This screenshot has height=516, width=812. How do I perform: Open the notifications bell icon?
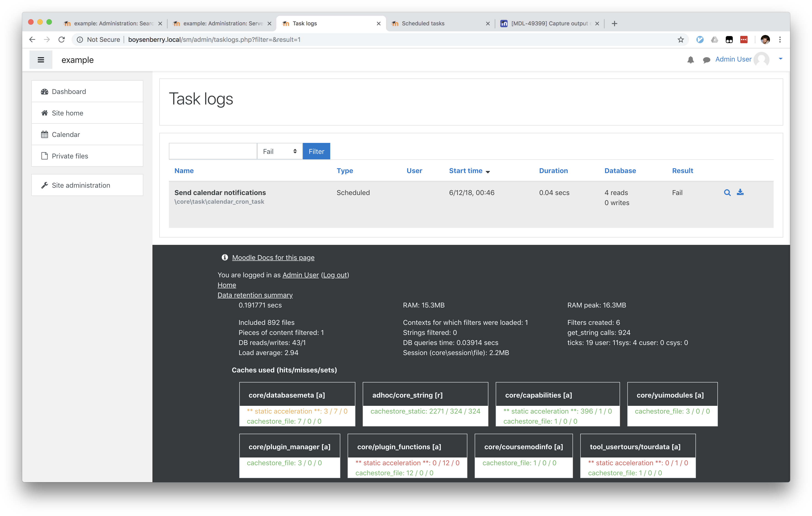(x=690, y=60)
